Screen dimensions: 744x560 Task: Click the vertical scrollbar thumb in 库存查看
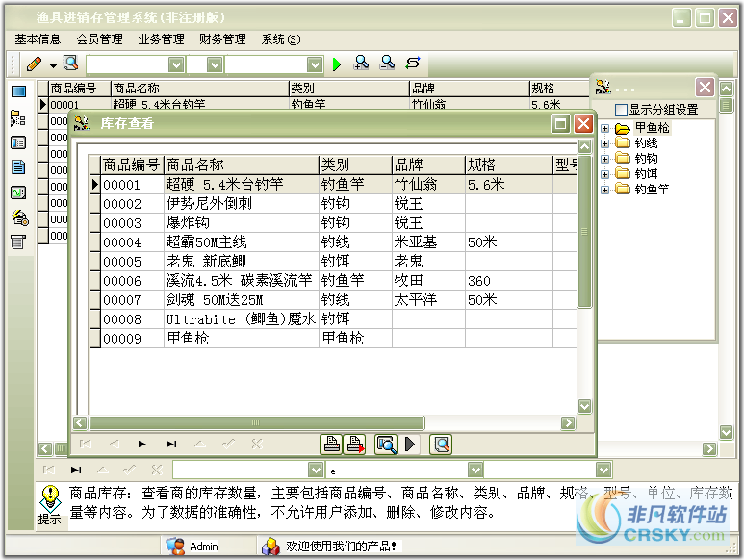click(x=584, y=231)
